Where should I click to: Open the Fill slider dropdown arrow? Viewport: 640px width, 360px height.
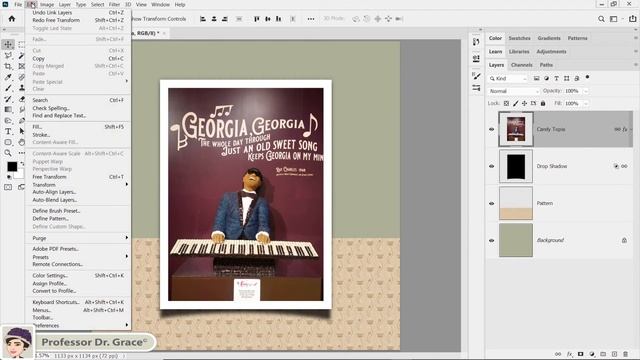[x=586, y=104]
